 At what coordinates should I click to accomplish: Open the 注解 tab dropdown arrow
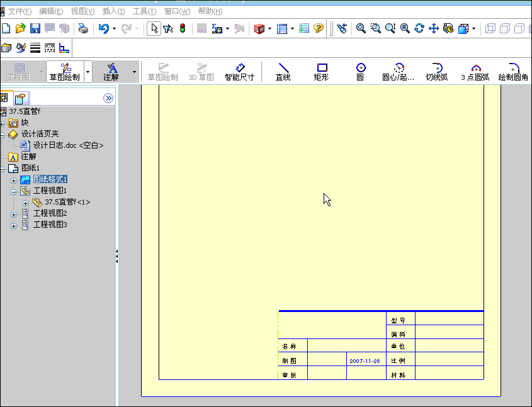pyautogui.click(x=134, y=72)
